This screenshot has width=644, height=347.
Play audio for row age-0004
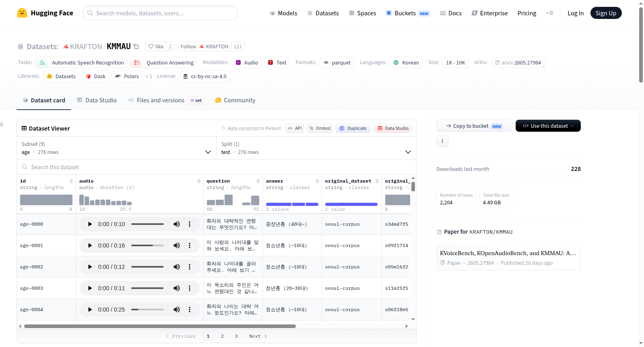pos(90,310)
